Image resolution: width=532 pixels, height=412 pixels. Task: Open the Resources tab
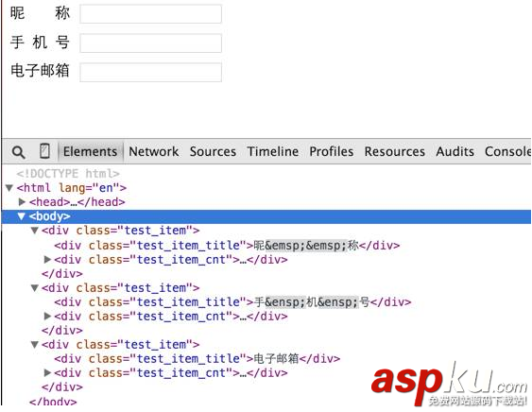tap(395, 151)
